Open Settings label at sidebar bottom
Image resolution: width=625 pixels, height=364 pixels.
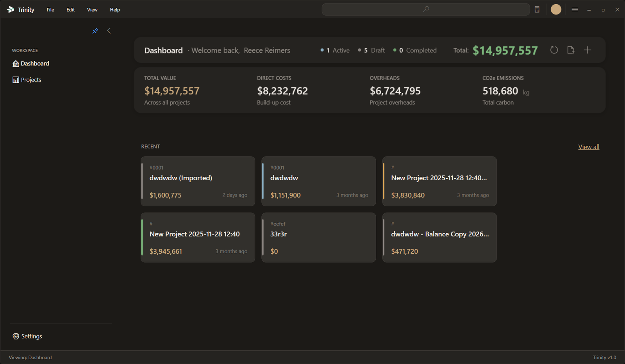click(32, 336)
